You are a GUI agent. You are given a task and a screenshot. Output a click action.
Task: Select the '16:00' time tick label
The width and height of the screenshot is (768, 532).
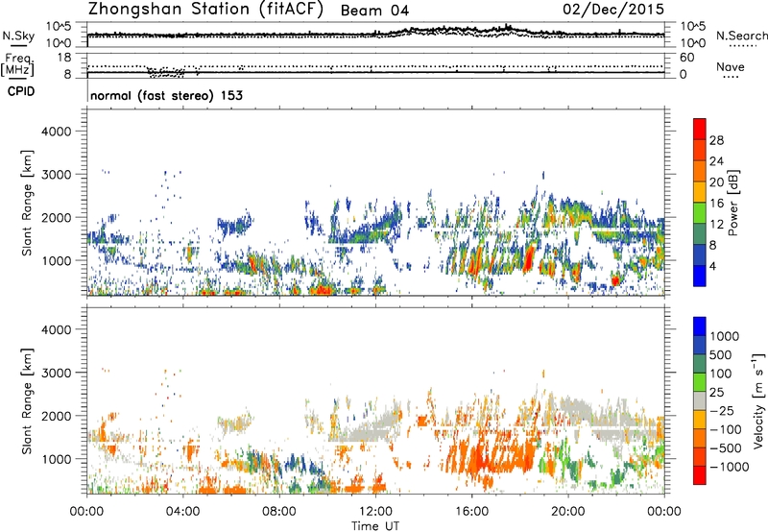tap(471, 512)
